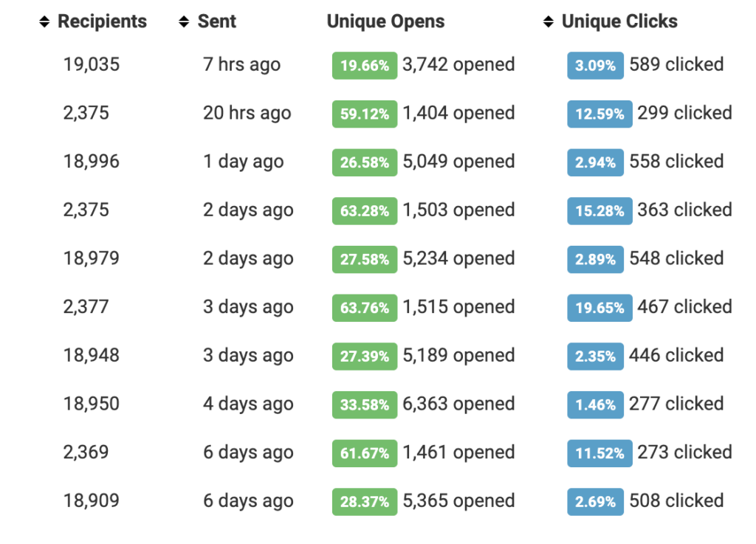756x544 pixels.
Task: Click the 3.09% blue click badge
Action: 595,66
